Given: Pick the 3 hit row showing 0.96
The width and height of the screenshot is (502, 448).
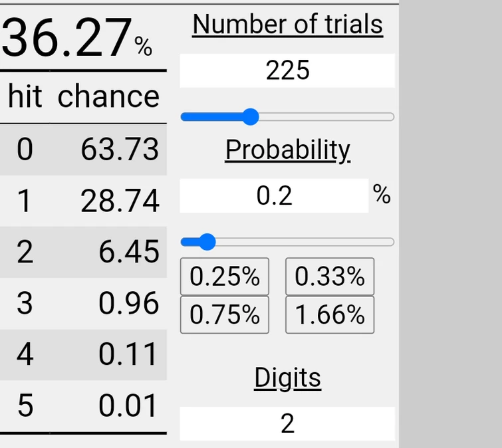Looking at the screenshot, I should [x=83, y=303].
